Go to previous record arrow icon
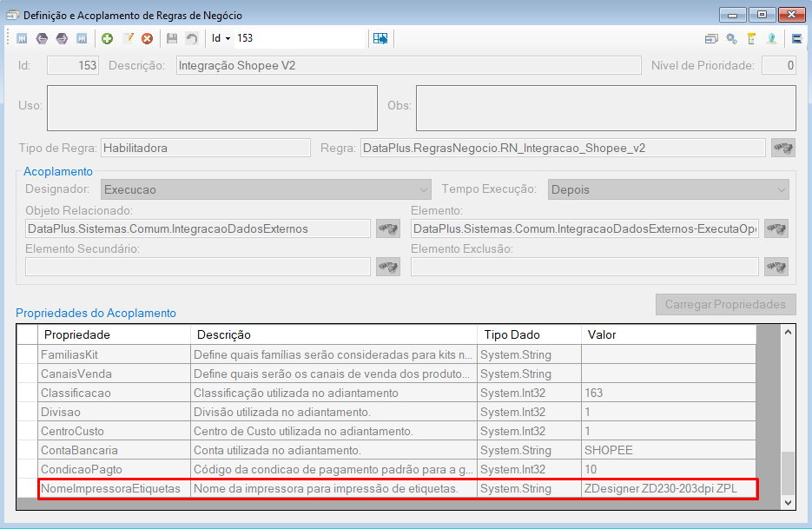Screen dimensions: 812x529 point(42,38)
